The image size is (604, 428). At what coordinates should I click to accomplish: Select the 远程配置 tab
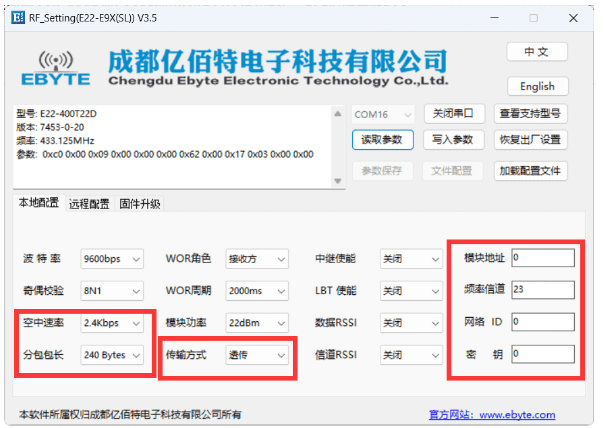(x=89, y=204)
